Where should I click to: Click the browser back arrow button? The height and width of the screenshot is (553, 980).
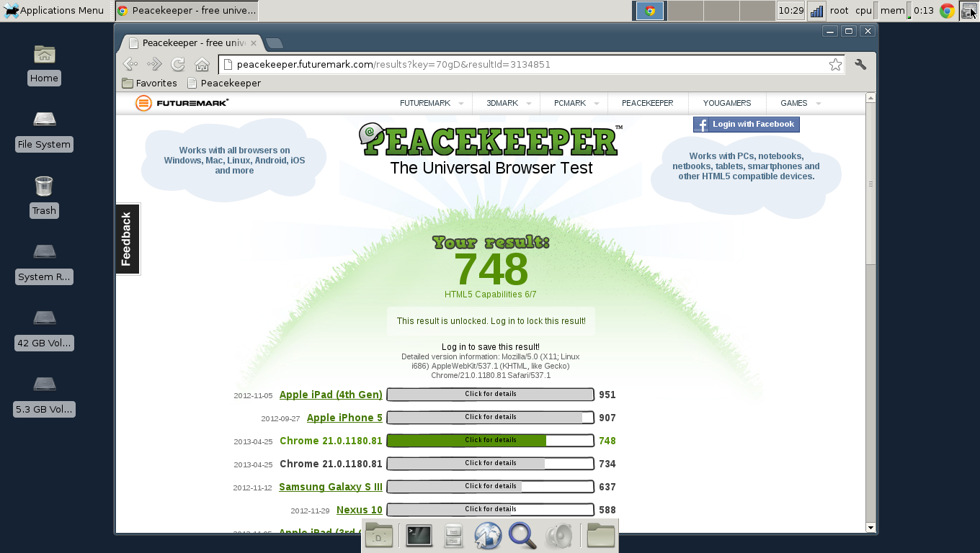point(130,64)
